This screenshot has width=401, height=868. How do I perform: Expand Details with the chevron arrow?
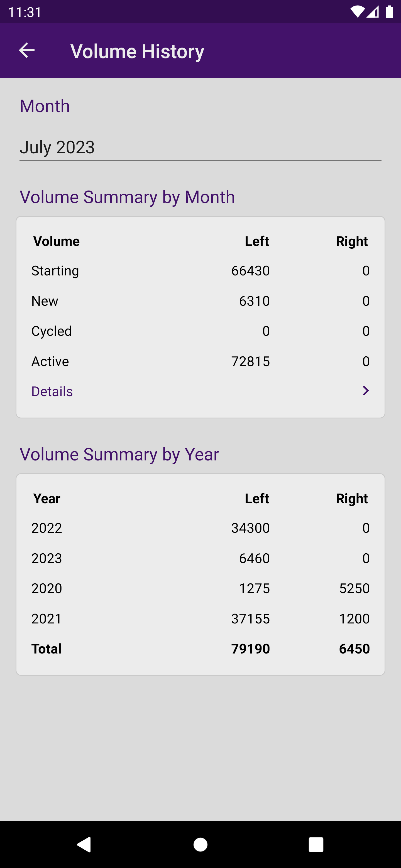[365, 391]
